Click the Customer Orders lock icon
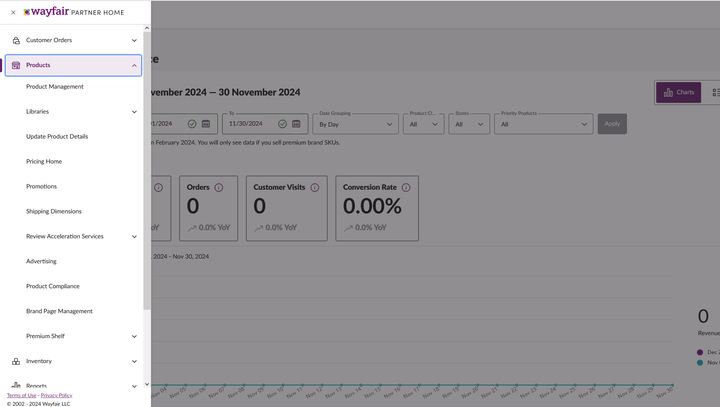Viewport: 720px width, 407px height. 16,41
